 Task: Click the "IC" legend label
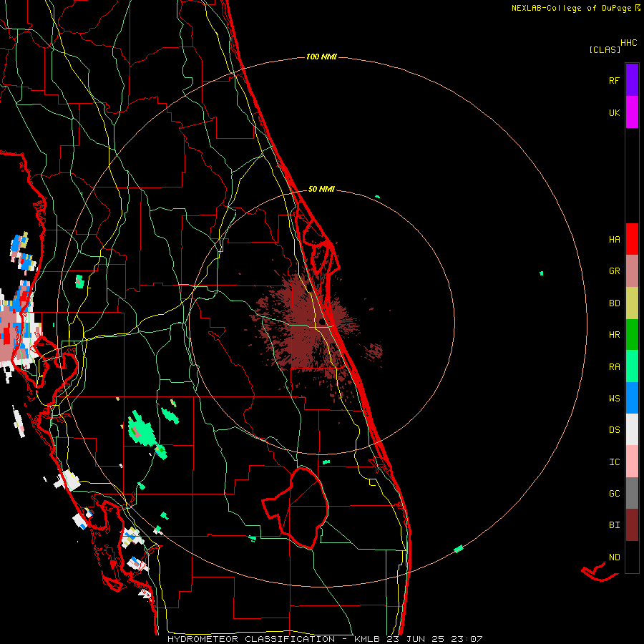coord(614,462)
